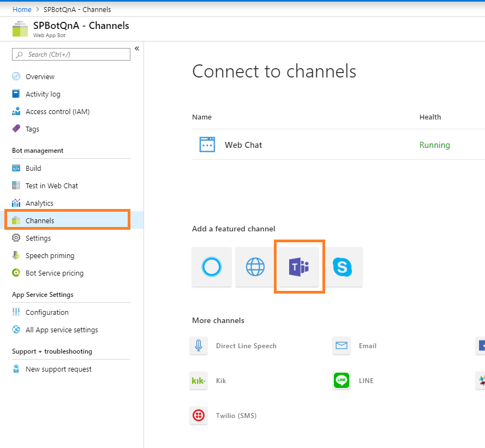This screenshot has height=448, width=485.
Task: Click the Overview icon
Action: [16, 76]
